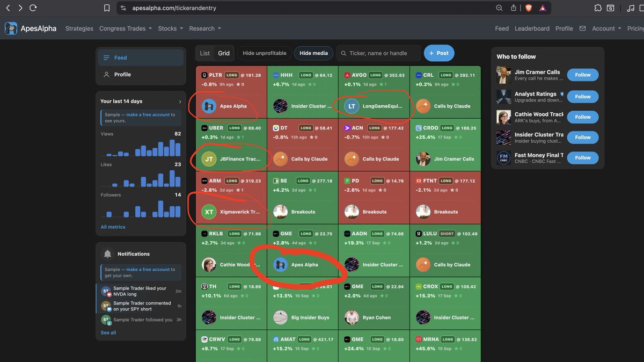644x362 pixels.
Task: Click the FTNT ticker logo icon
Action: point(419,181)
